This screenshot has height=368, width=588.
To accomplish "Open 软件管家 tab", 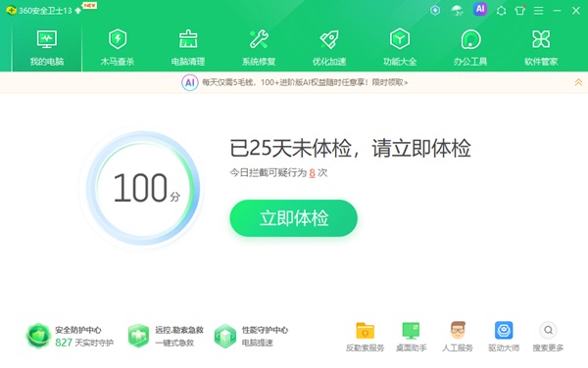I will pos(541,48).
